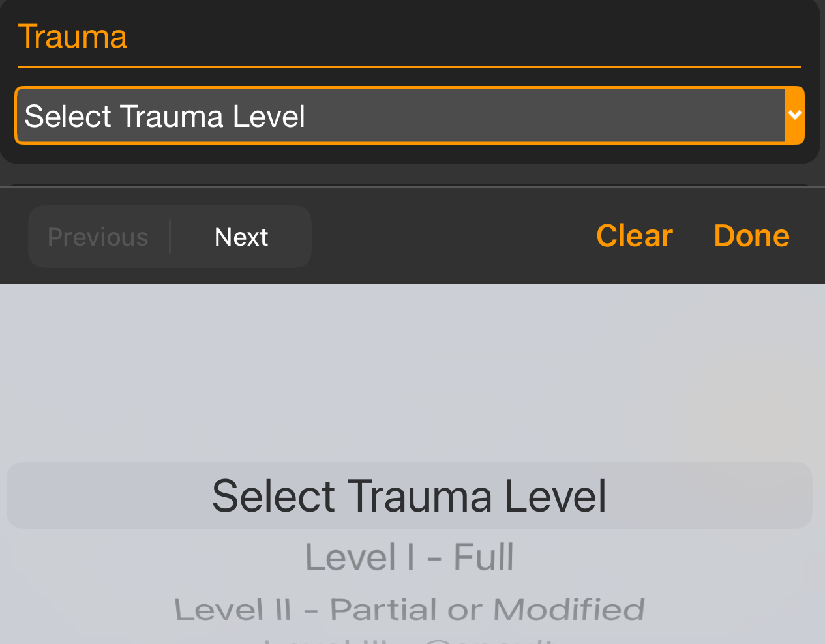Tap the orange underline beneath Trauma
This screenshot has height=644, width=825.
[x=410, y=66]
